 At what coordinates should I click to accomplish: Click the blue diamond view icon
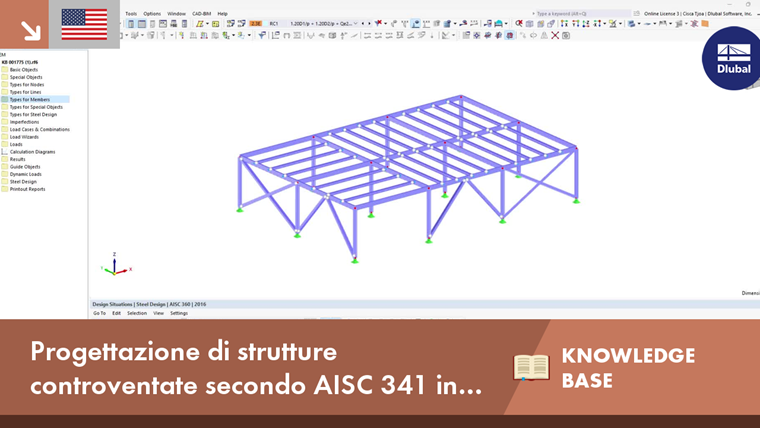tap(477, 35)
